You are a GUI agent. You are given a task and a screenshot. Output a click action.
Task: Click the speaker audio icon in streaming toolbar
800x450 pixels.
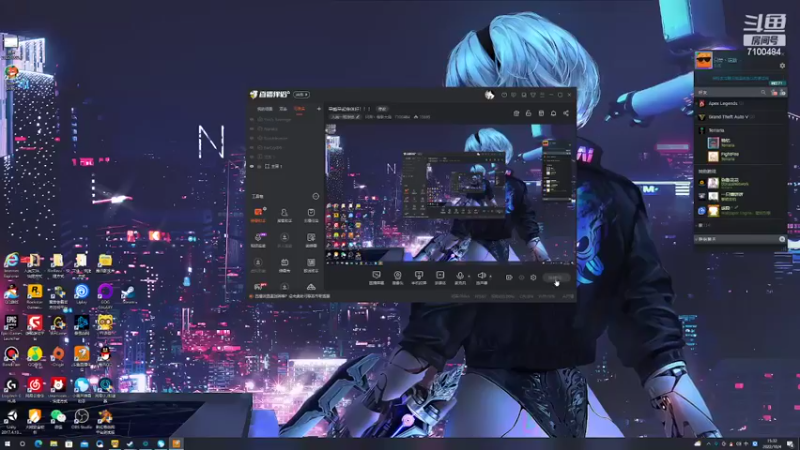click(481, 276)
